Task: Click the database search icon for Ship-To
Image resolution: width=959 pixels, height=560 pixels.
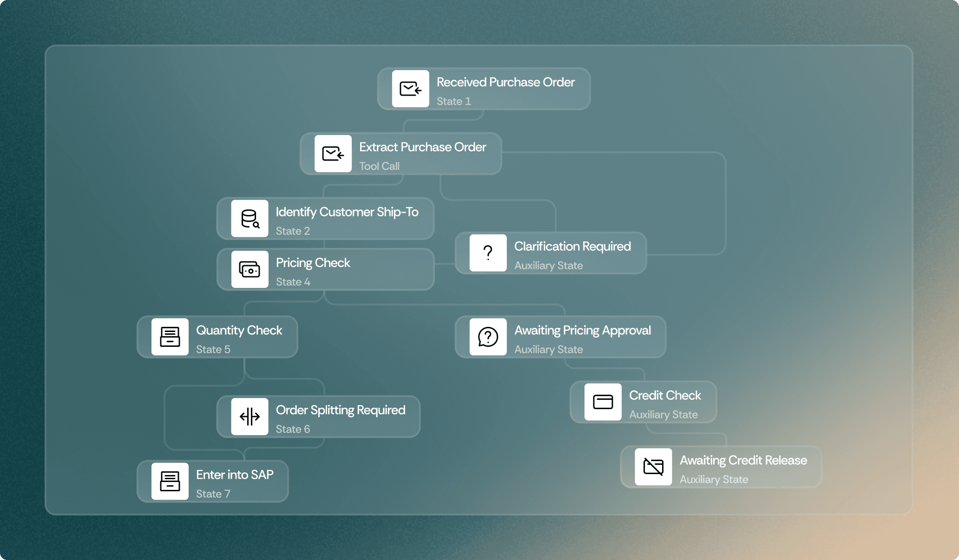Action: [x=250, y=219]
